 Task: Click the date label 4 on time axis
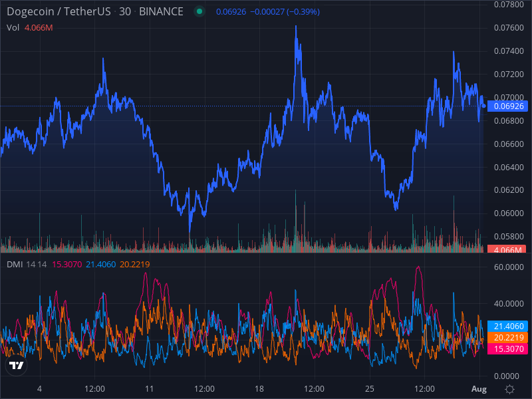pos(40,389)
